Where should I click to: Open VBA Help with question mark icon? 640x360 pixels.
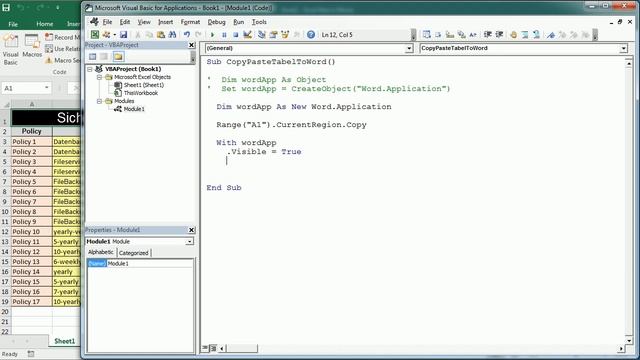pyautogui.click(x=311, y=35)
